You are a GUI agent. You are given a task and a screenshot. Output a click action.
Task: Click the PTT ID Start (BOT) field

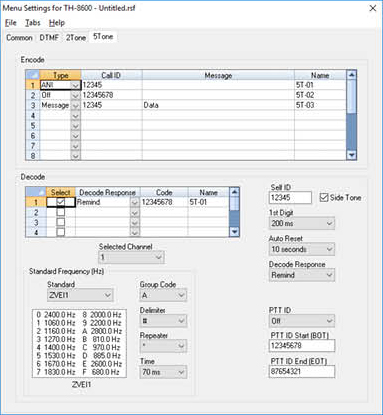pos(302,346)
